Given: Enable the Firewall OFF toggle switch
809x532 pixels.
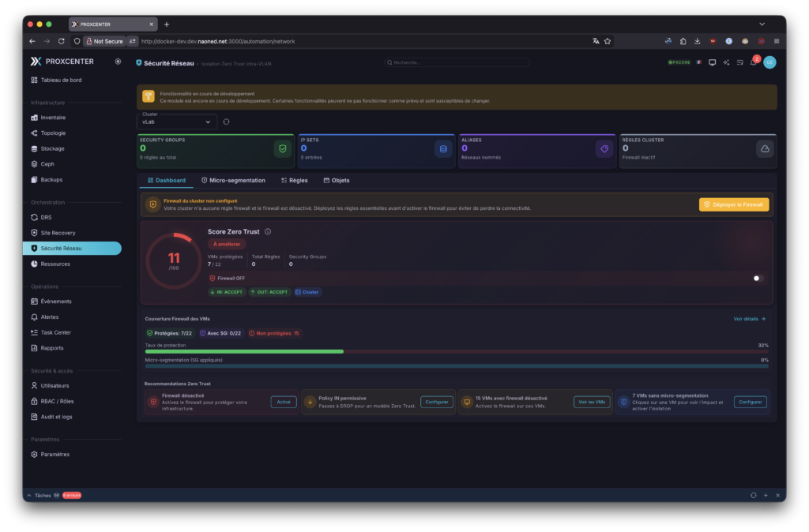Looking at the screenshot, I should coord(758,278).
